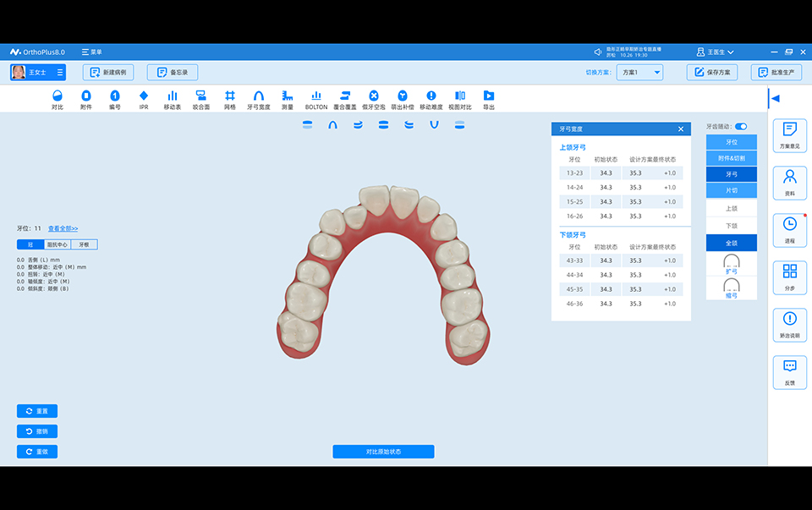This screenshot has width=812, height=510.
Task: Open 方案意见 in right sidebar
Action: click(x=789, y=135)
